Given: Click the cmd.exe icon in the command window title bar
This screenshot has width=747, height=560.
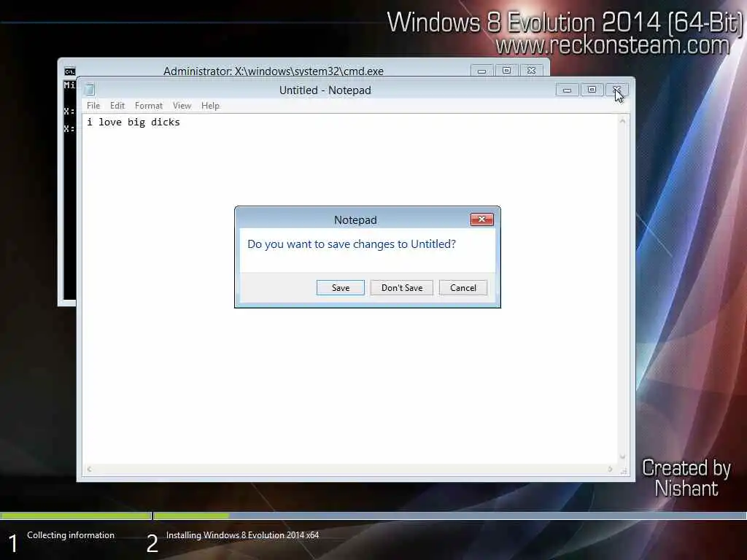Looking at the screenshot, I should point(70,71).
